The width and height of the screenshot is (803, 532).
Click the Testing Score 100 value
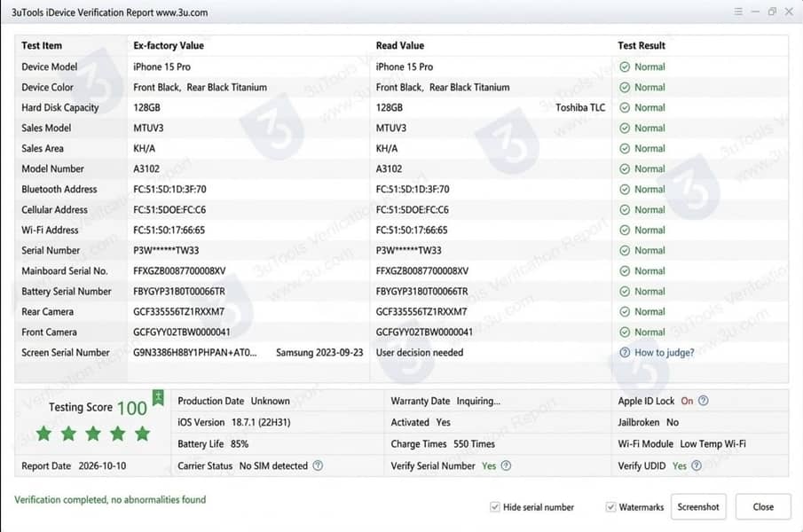(131, 408)
